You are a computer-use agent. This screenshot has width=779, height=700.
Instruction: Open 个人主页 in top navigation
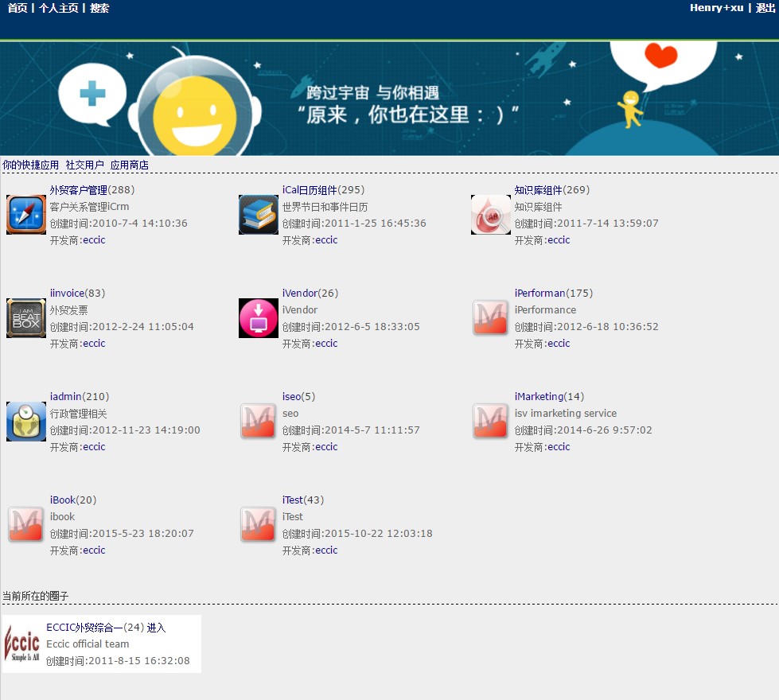click(59, 8)
